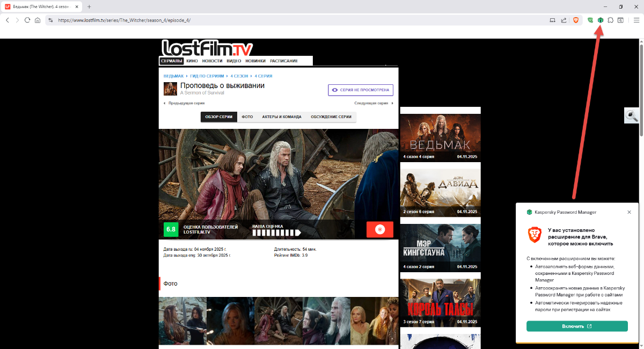Click the share icon in address bar
Image resolution: width=644 pixels, height=349 pixels.
[x=563, y=20]
